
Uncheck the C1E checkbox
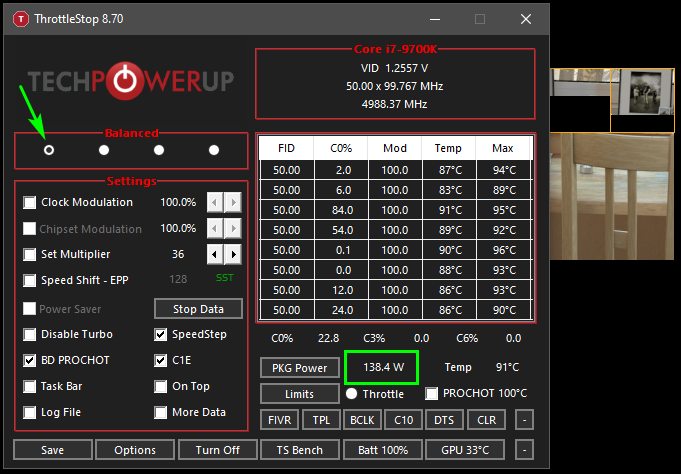[x=161, y=360]
